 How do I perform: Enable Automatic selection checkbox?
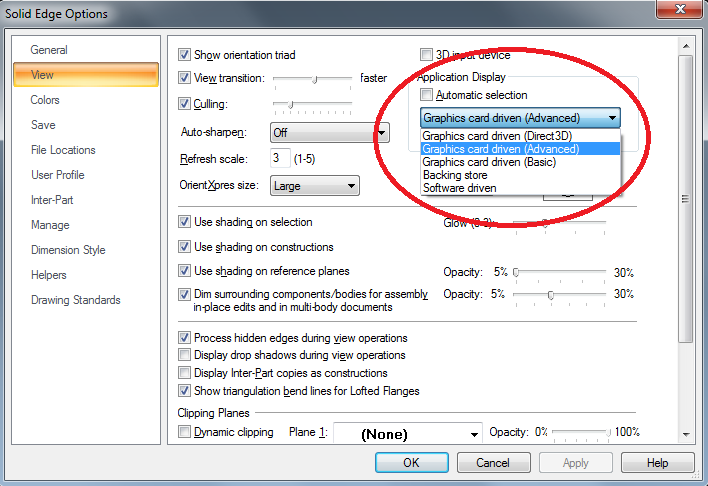pyautogui.click(x=426, y=95)
